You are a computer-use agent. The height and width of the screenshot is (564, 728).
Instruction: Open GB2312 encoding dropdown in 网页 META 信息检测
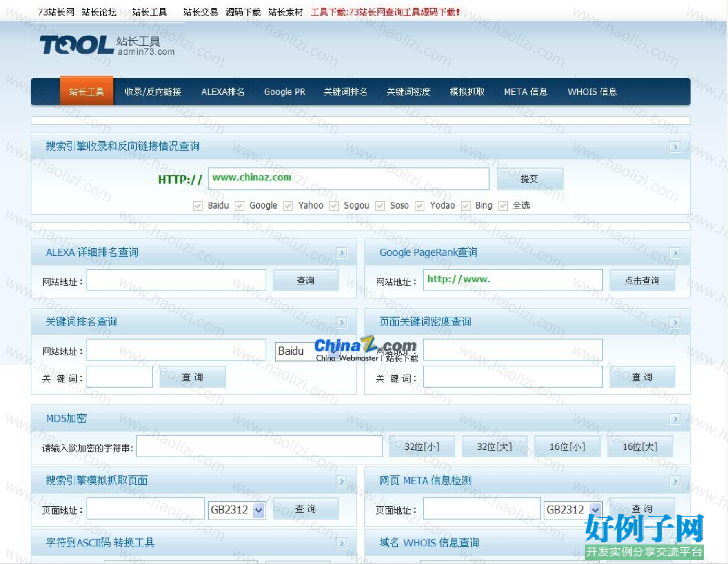coord(573,510)
